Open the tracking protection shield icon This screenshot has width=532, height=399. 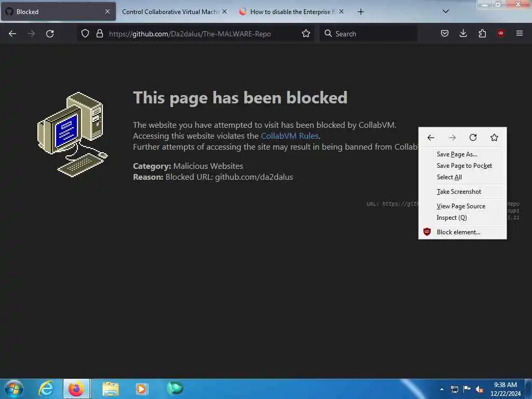click(x=85, y=34)
